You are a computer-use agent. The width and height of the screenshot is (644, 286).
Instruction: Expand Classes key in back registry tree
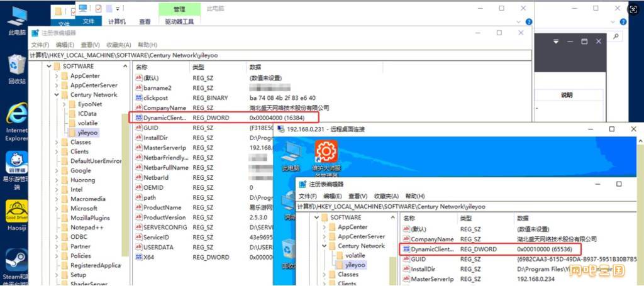pyautogui.click(x=57, y=142)
